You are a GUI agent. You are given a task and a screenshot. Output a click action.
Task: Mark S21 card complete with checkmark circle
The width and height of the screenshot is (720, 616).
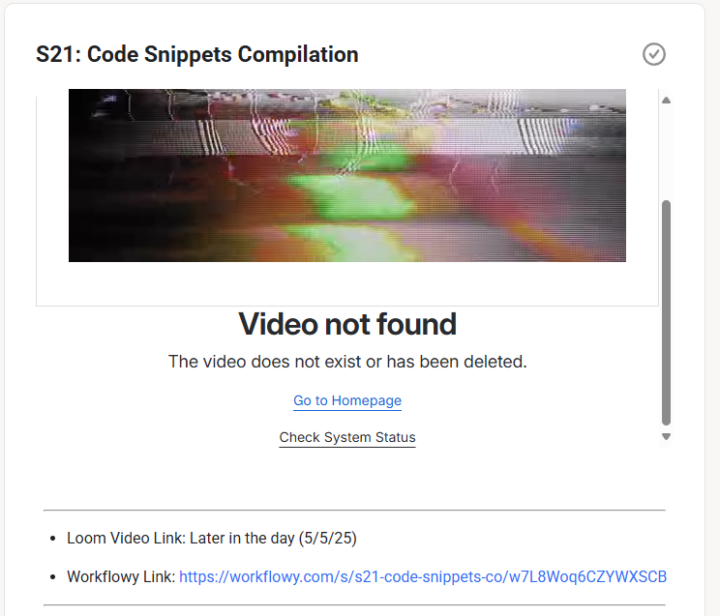point(653,54)
